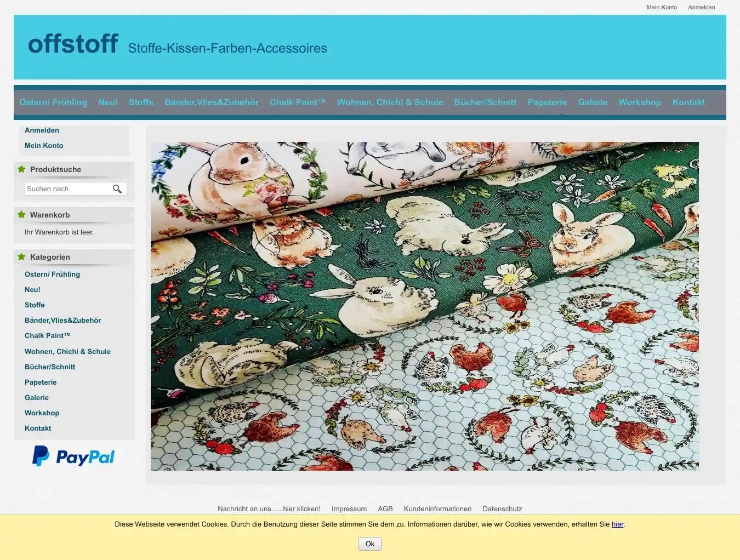The height and width of the screenshot is (560, 740).
Task: Click into the 'Suchen nach' search field
Action: [67, 189]
